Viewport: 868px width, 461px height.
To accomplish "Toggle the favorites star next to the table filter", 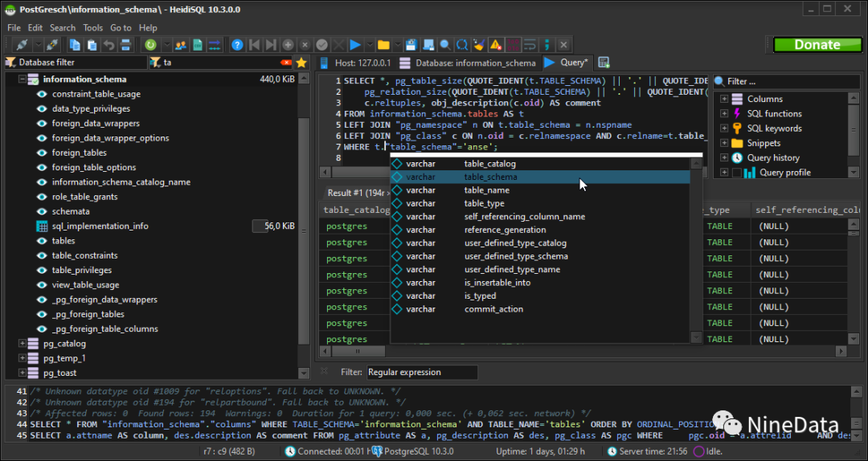I will tap(301, 63).
